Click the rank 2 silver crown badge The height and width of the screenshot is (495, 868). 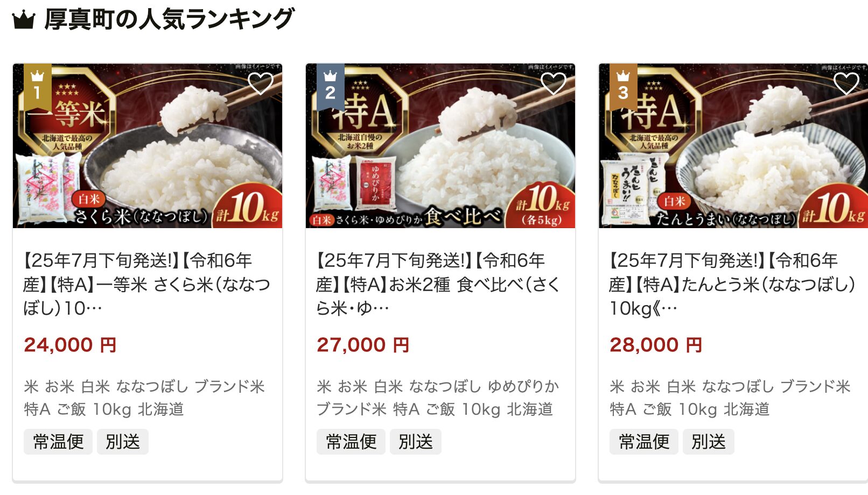331,86
